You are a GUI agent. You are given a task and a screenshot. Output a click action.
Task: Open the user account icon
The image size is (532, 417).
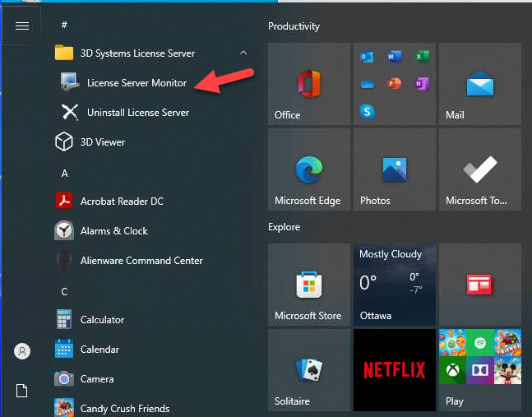[22, 351]
